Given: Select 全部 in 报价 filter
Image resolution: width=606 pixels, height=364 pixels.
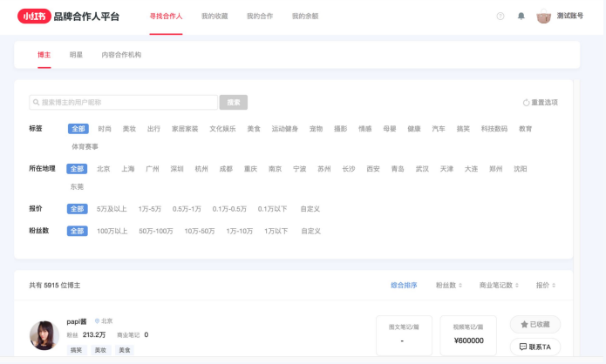Looking at the screenshot, I should tap(77, 209).
